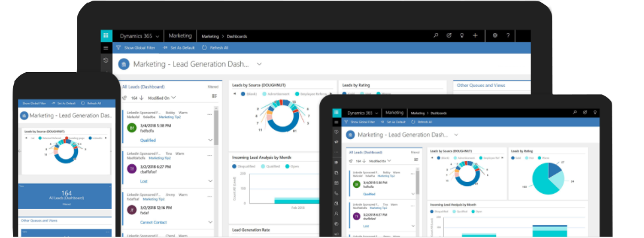644x238 pixels.
Task: Click search magnifier icon on large monitor
Action: (435, 36)
